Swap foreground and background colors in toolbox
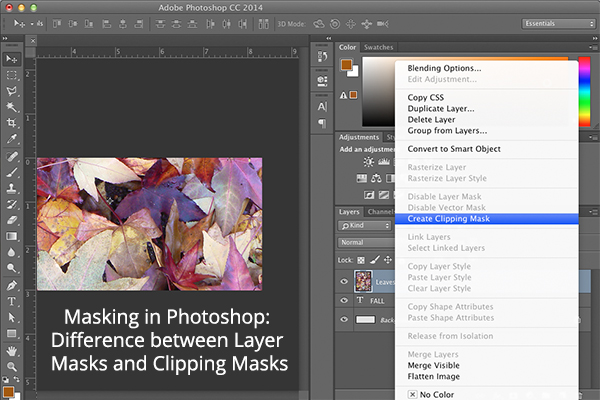The height and width of the screenshot is (400, 600). 17,379
